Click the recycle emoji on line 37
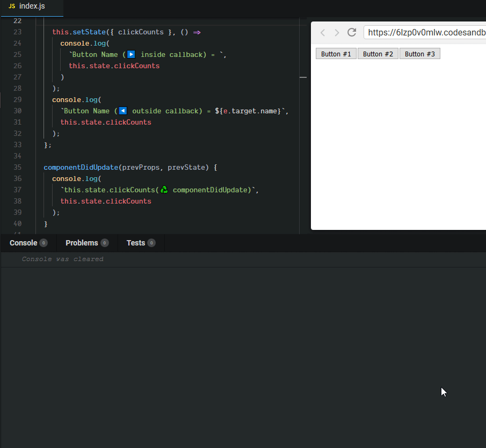 pos(164,190)
